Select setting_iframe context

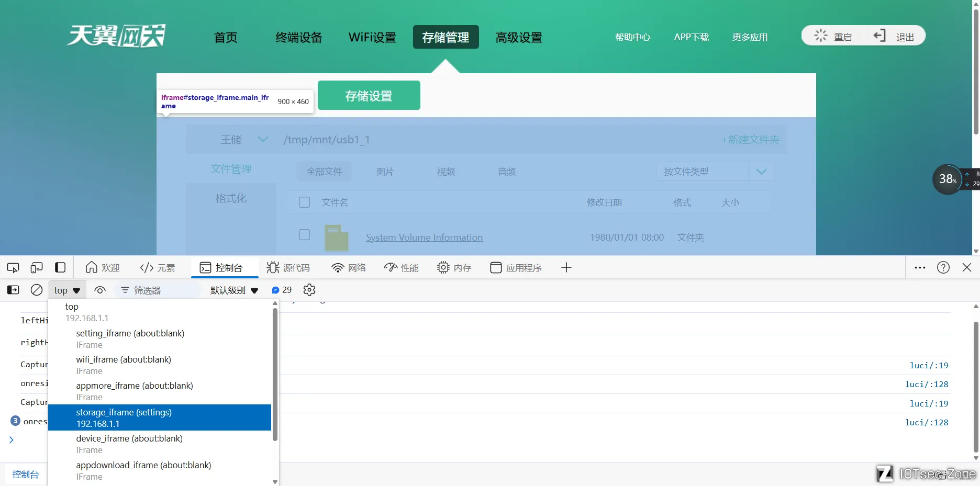[160, 339]
